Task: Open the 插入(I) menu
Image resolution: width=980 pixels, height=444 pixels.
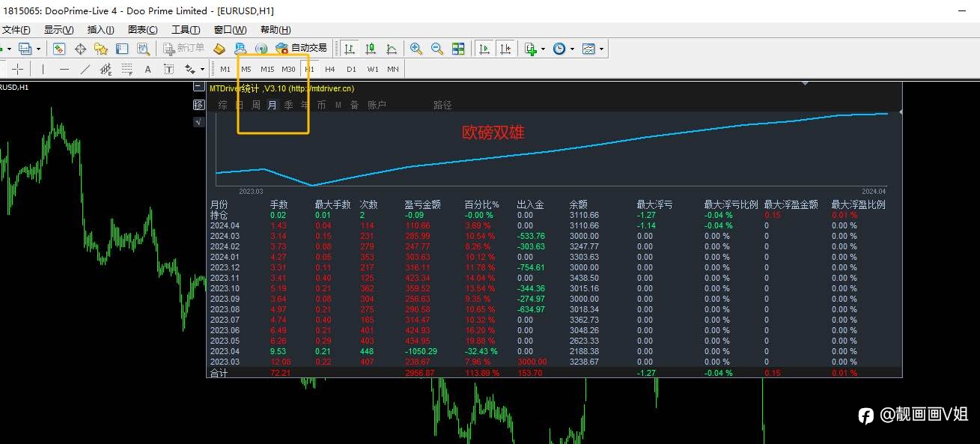Action: [101, 30]
